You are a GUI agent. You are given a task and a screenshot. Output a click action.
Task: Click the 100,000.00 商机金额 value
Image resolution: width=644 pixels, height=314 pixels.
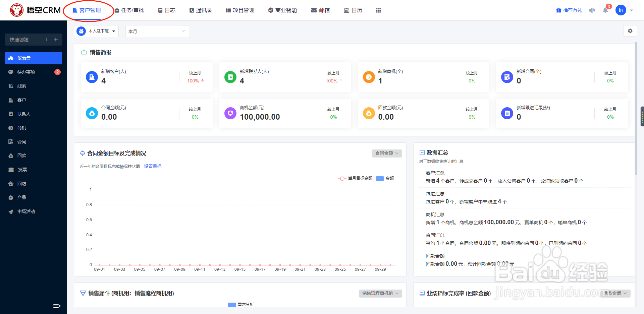pyautogui.click(x=260, y=117)
